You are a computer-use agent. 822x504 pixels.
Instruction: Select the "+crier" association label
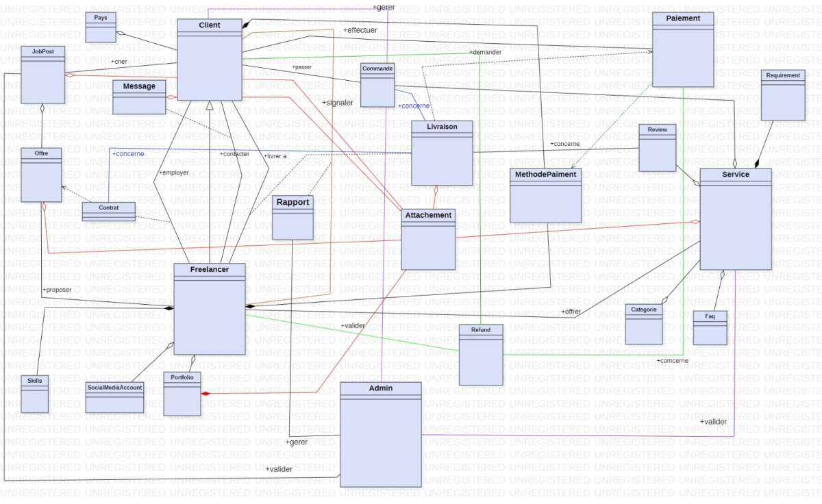(x=119, y=62)
